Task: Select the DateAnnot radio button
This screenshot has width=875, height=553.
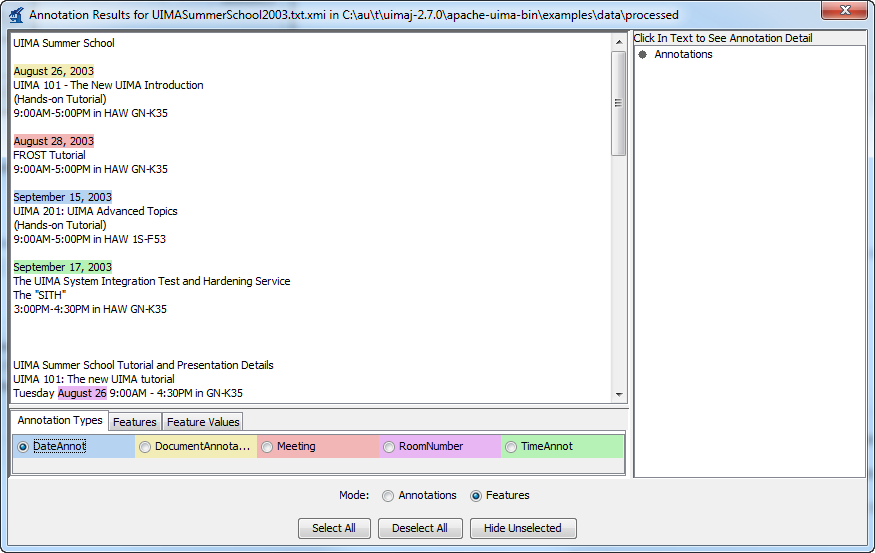Action: pyautogui.click(x=23, y=447)
